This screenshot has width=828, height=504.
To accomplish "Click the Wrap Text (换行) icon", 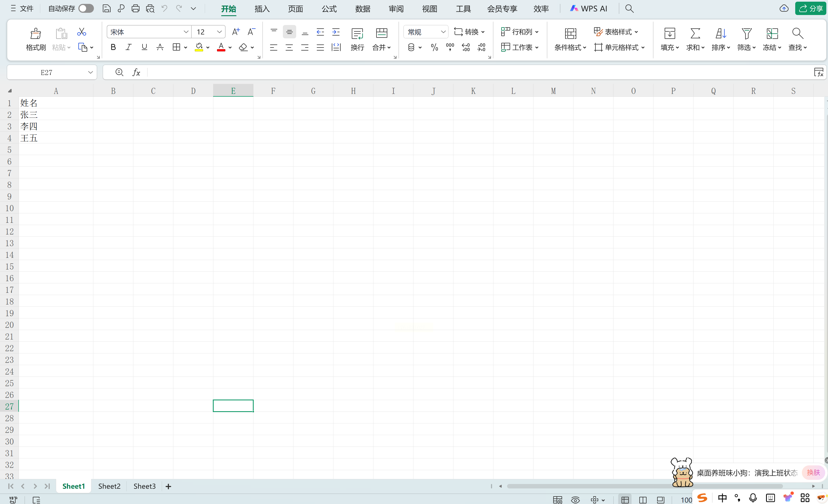I will click(357, 34).
